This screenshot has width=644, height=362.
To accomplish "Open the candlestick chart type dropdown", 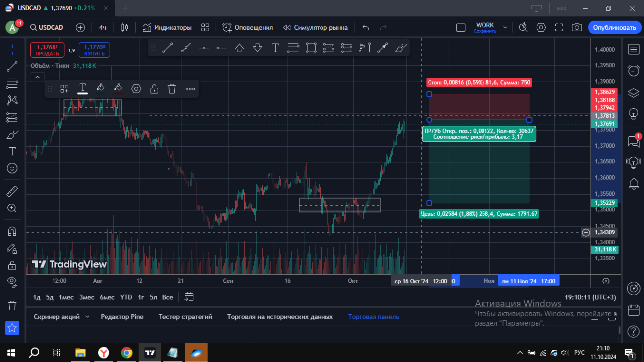I will [124, 27].
